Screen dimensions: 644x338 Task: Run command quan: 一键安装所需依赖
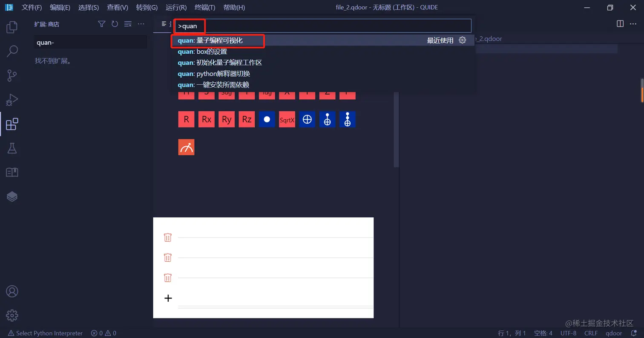[x=323, y=85]
